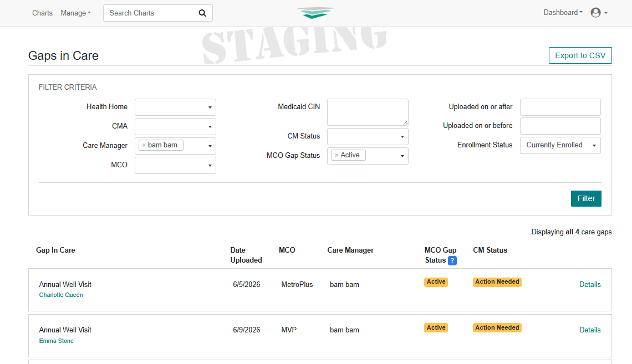Click the 'Gaps in Care' page heading
The width and height of the screenshot is (632, 364).
click(x=63, y=55)
